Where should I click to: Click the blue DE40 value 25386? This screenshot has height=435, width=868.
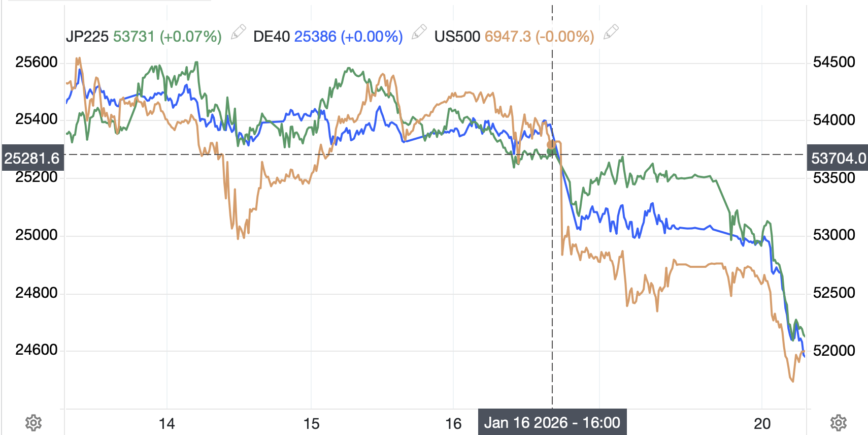(x=315, y=37)
